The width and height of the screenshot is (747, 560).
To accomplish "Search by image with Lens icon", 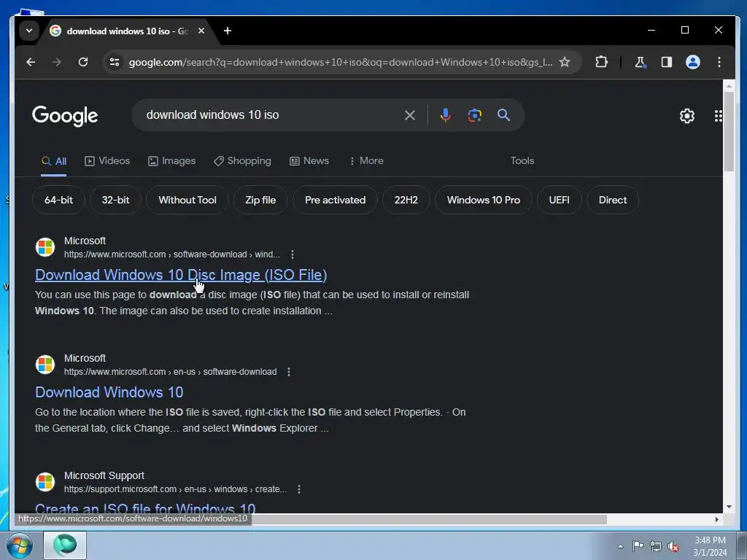I will coord(474,115).
